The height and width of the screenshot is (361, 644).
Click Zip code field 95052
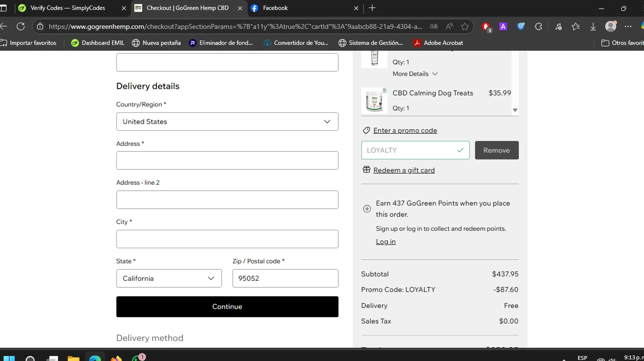tap(285, 278)
